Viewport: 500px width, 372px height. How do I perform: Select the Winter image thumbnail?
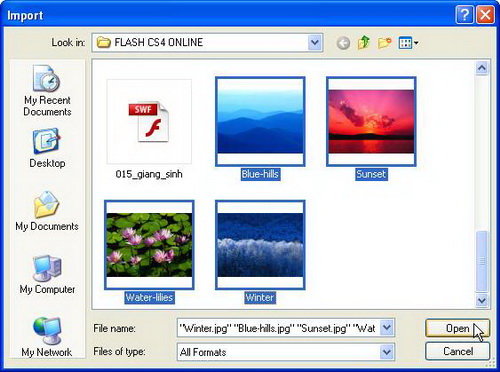click(260, 245)
